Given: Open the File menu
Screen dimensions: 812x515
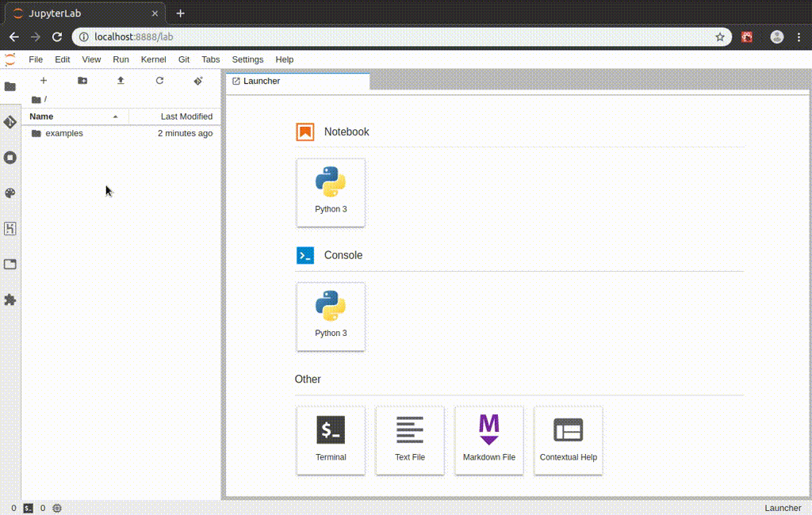Looking at the screenshot, I should click(x=36, y=59).
